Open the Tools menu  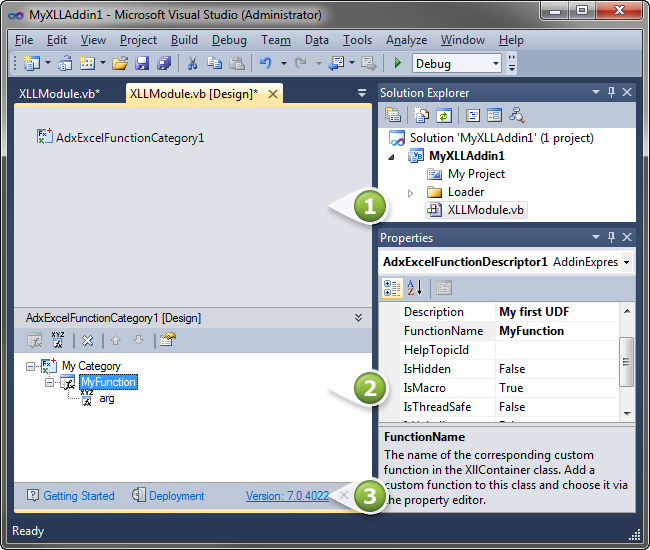tap(357, 40)
